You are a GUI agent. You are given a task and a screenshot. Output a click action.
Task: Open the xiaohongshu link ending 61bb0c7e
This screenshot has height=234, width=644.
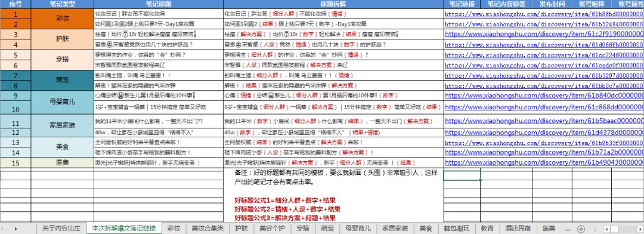(544, 85)
